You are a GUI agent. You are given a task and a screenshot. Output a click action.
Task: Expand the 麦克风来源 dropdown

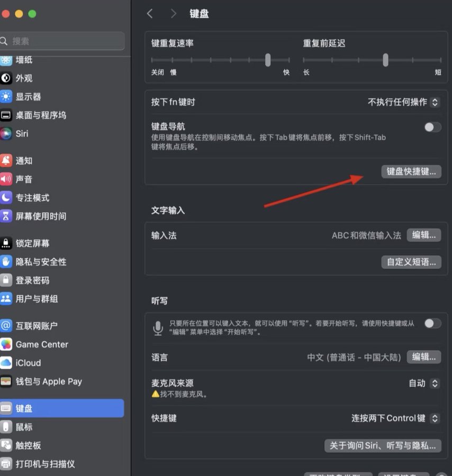coord(424,383)
